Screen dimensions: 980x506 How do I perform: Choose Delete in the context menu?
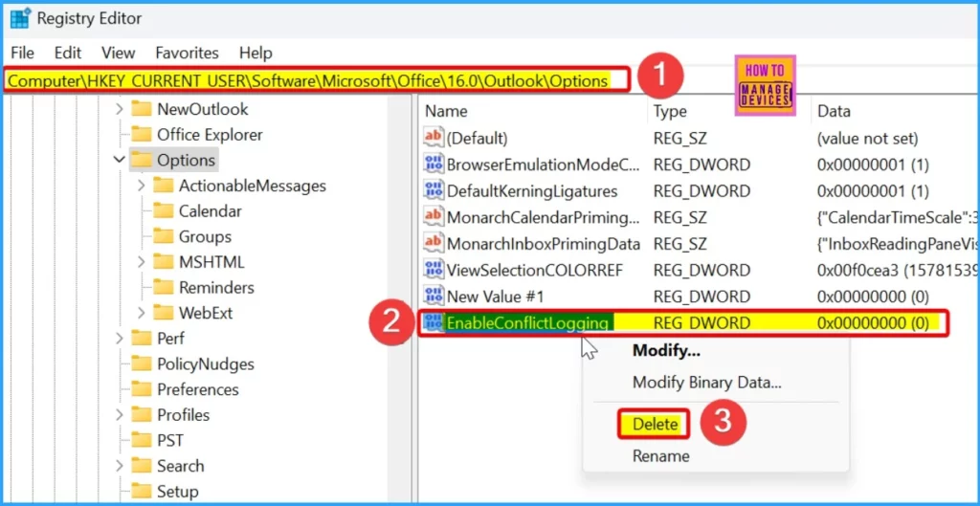(655, 424)
